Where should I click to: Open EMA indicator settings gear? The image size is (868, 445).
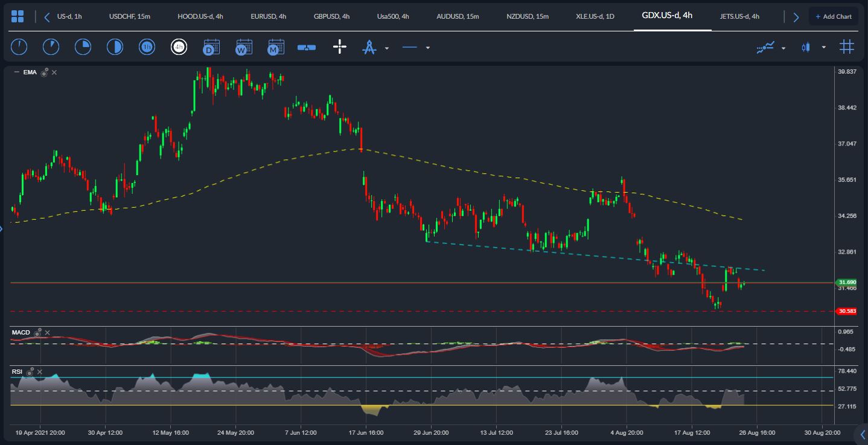coord(45,72)
